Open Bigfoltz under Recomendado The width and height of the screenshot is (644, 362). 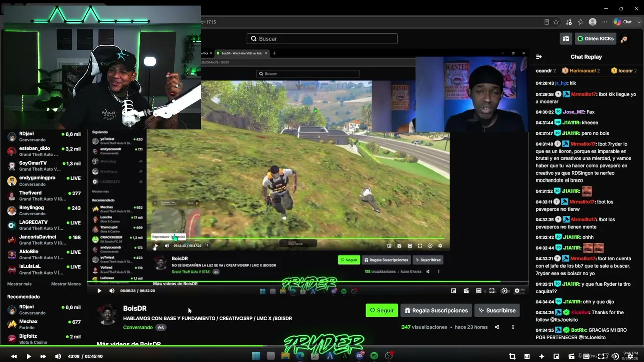pos(44,339)
